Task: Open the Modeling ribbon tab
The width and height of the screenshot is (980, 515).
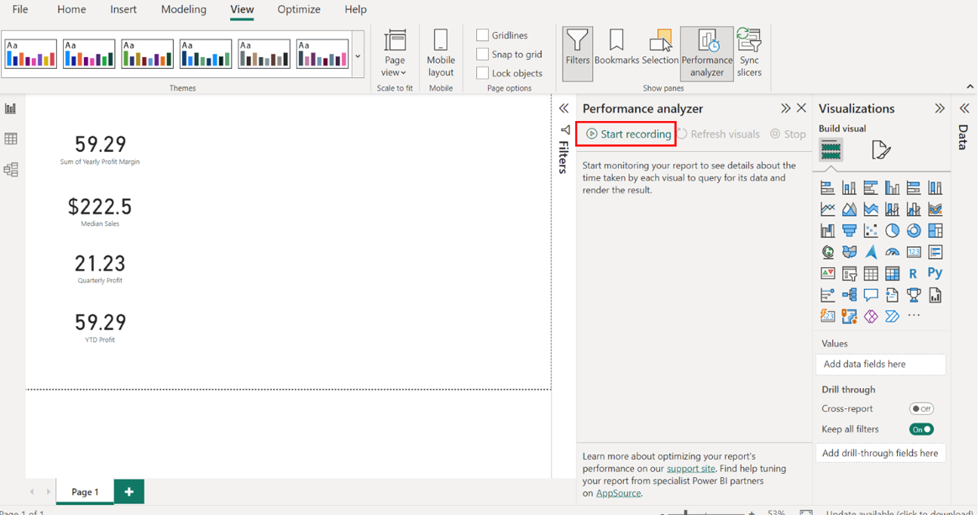Action: pos(183,9)
